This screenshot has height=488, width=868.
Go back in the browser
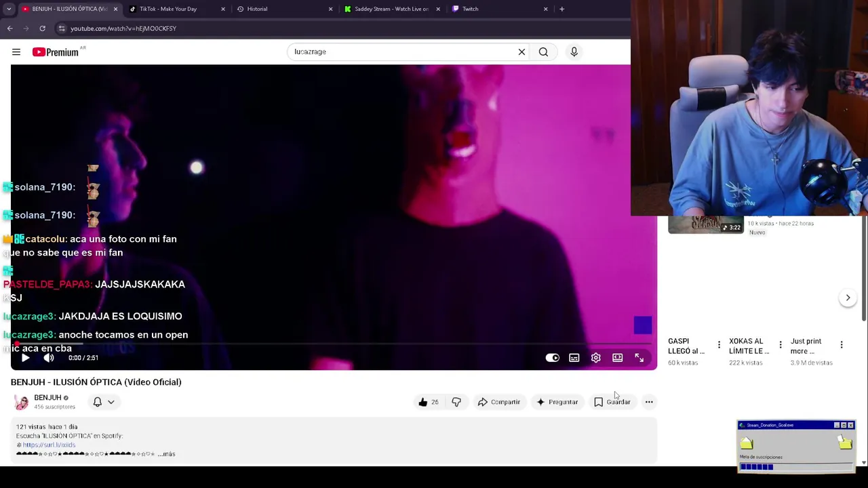(x=10, y=28)
